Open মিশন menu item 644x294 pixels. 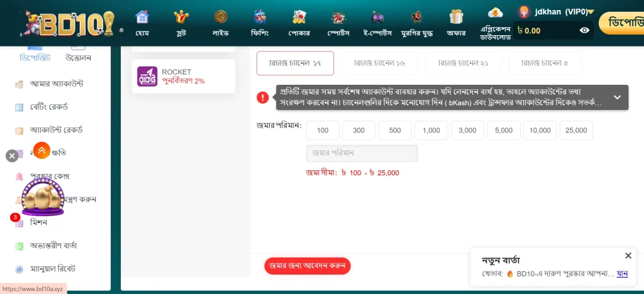[38, 222]
